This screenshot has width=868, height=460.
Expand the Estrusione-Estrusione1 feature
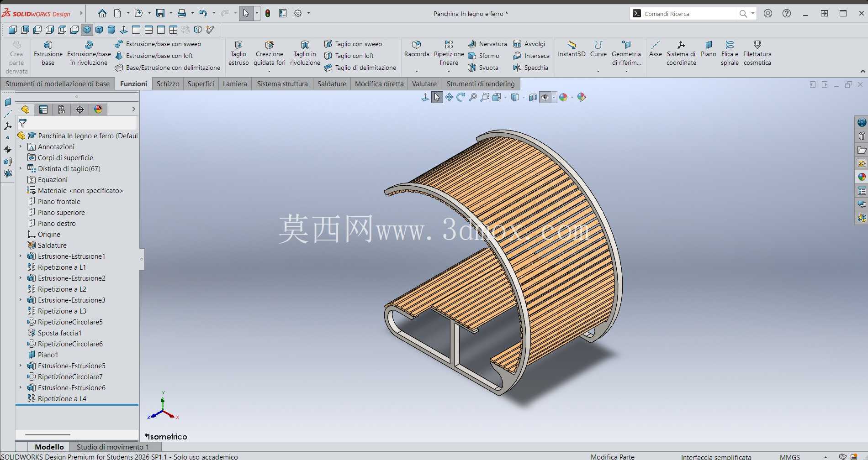[21, 256]
